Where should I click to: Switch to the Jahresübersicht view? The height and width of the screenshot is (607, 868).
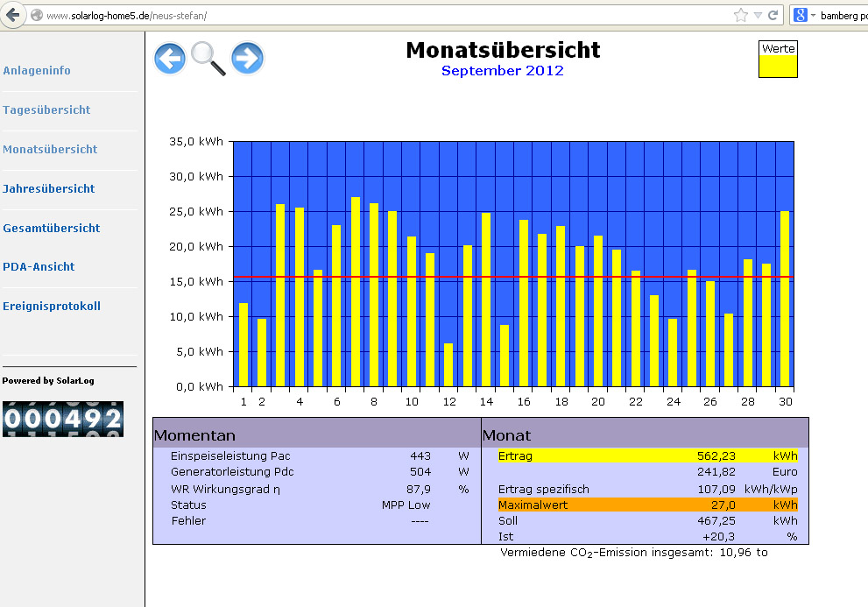point(49,188)
